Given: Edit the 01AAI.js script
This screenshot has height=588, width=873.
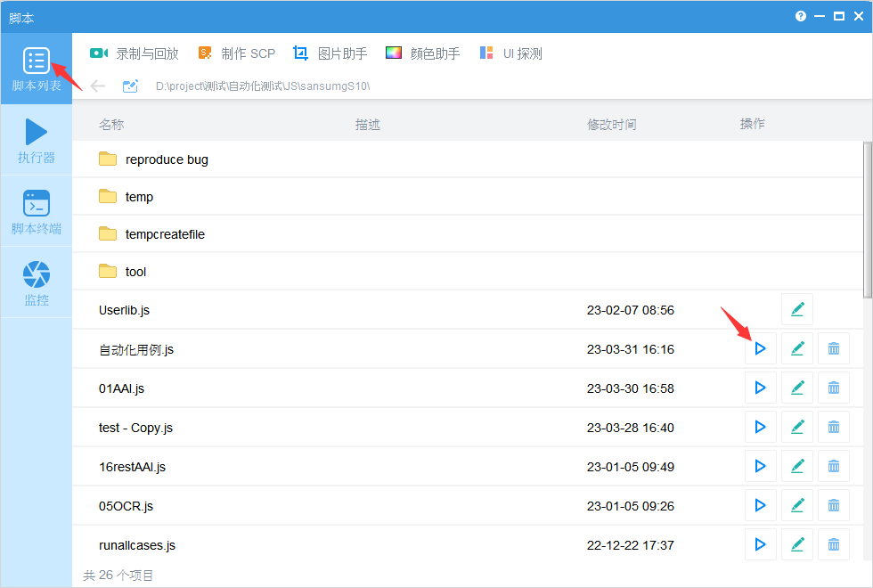Looking at the screenshot, I should tap(797, 388).
